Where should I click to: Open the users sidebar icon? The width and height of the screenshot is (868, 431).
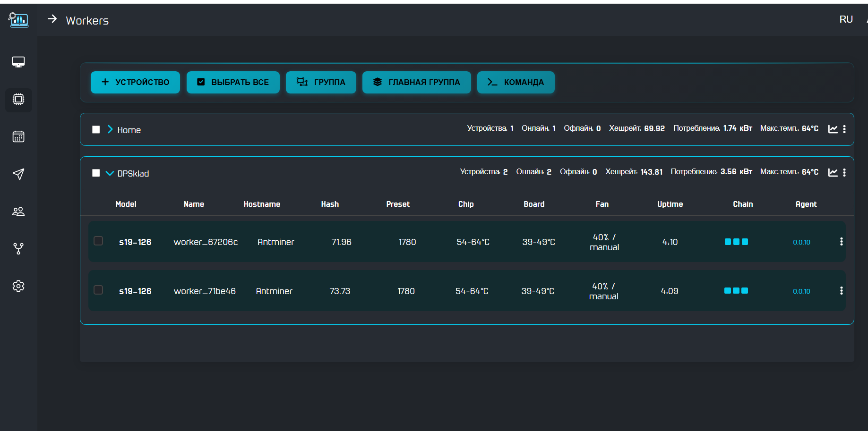(18, 211)
